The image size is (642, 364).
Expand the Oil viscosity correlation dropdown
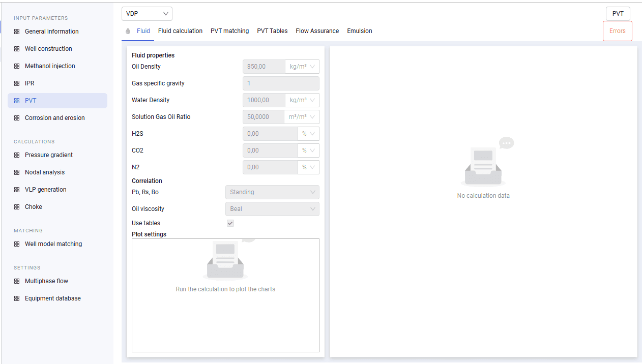click(x=272, y=209)
